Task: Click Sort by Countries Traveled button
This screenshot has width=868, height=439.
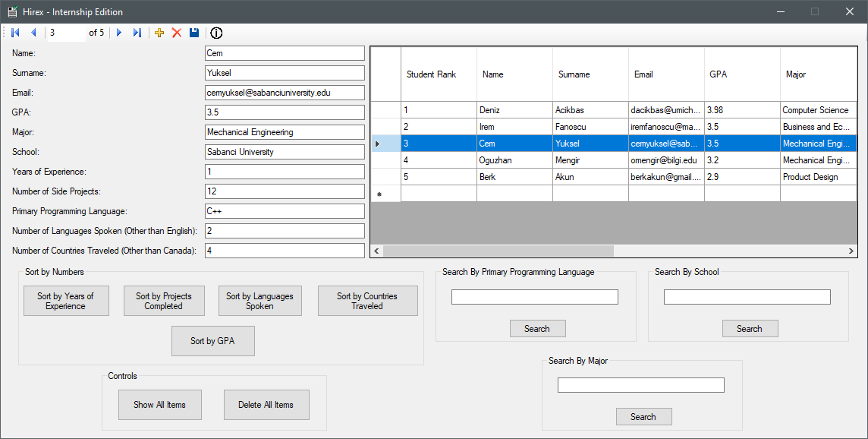Action: pos(367,301)
